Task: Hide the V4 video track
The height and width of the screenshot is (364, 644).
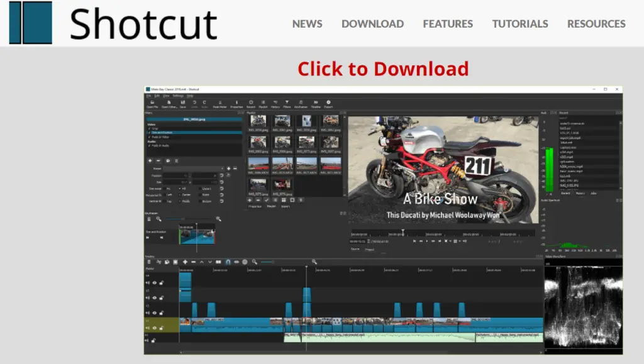Action: pyautogui.click(x=155, y=283)
